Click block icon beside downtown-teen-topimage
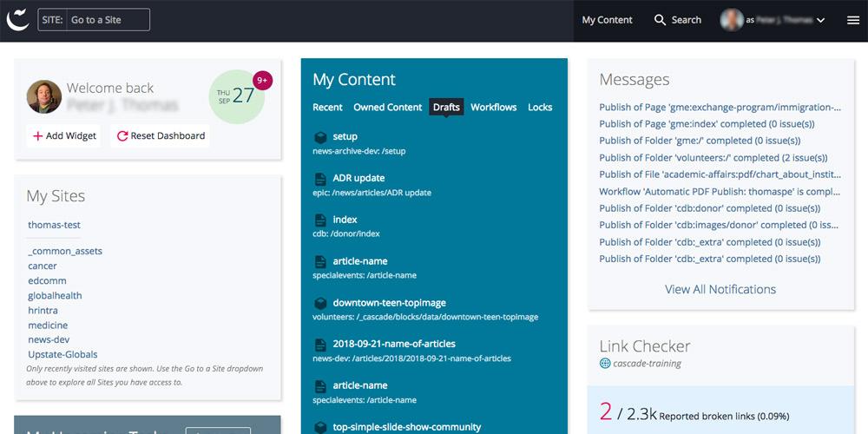Viewport: 868px width, 434px height. pyautogui.click(x=320, y=303)
